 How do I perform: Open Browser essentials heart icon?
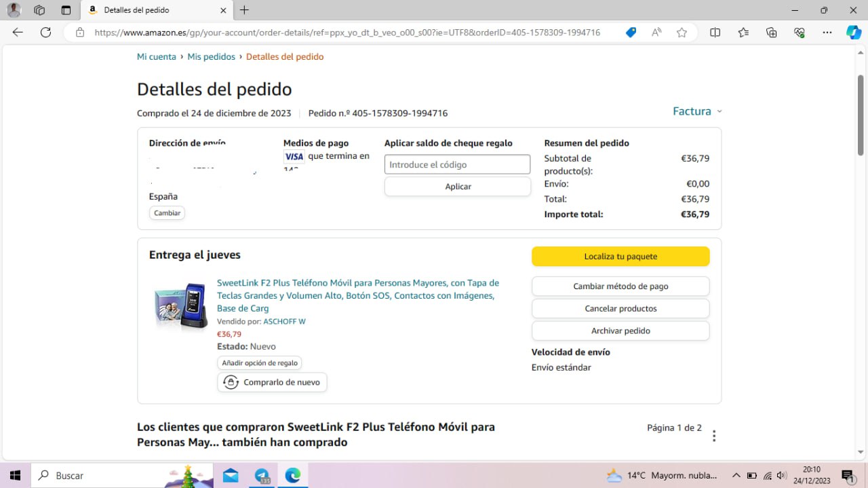(x=800, y=32)
